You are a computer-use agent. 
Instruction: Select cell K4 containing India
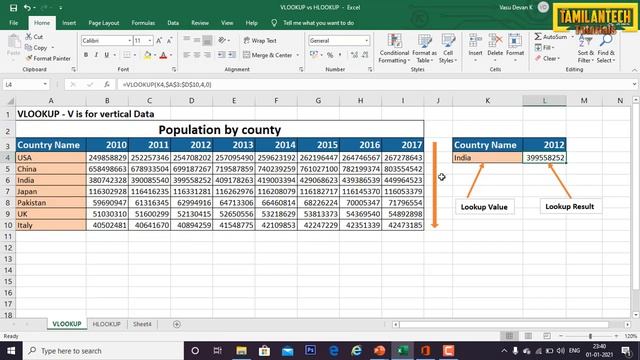(487, 158)
